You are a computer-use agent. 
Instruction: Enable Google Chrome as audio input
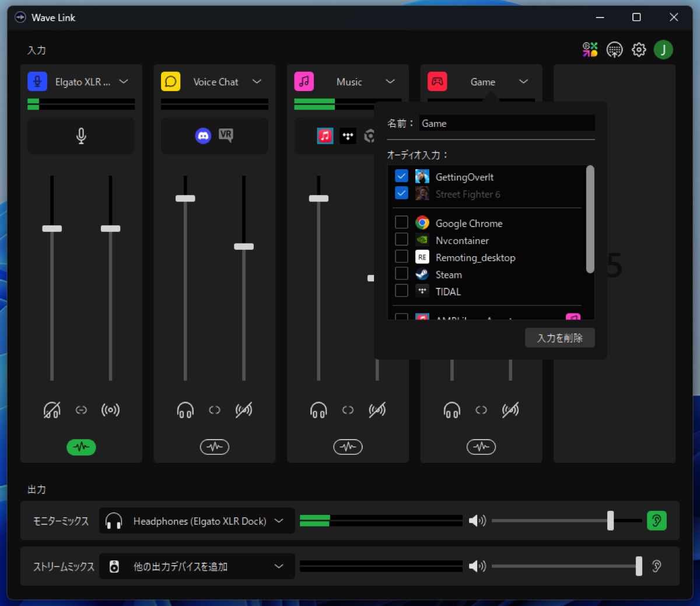point(401,222)
